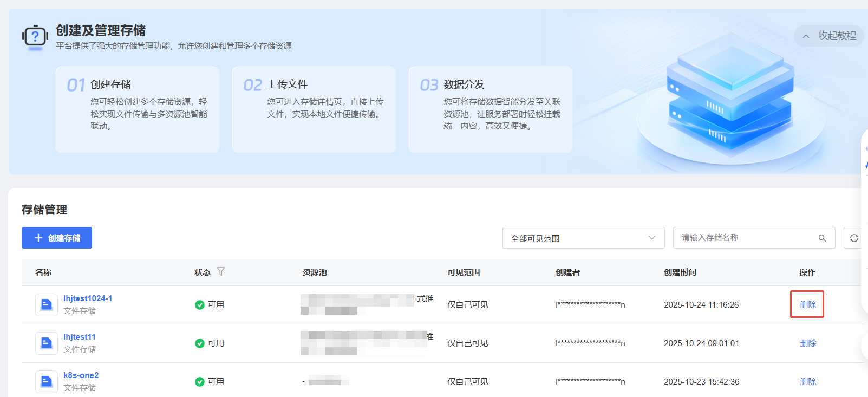Open the k8s-one2 storage link
Viewport: 868px width, 397px height.
click(x=81, y=375)
